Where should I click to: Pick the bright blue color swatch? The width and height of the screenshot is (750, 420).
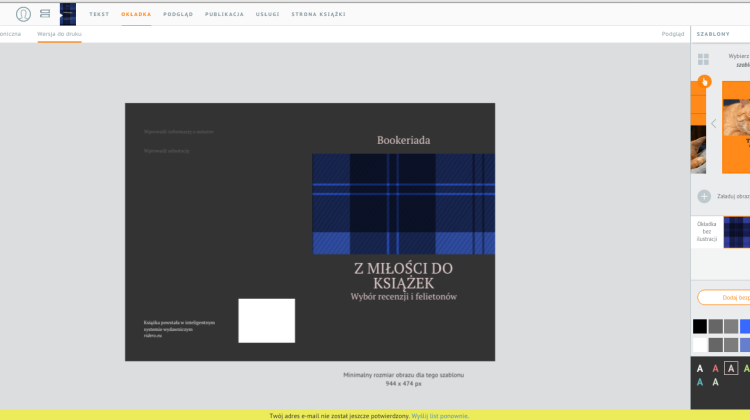pyautogui.click(x=745, y=326)
